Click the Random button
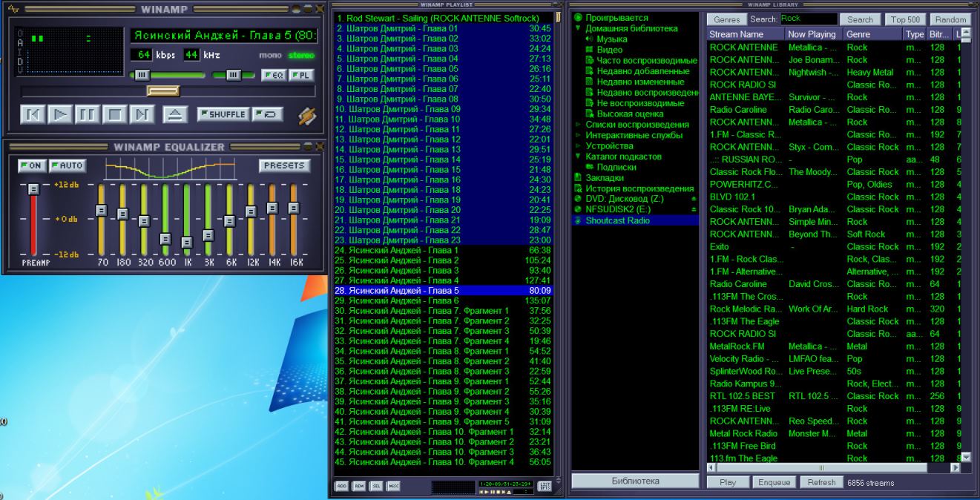 click(x=951, y=20)
